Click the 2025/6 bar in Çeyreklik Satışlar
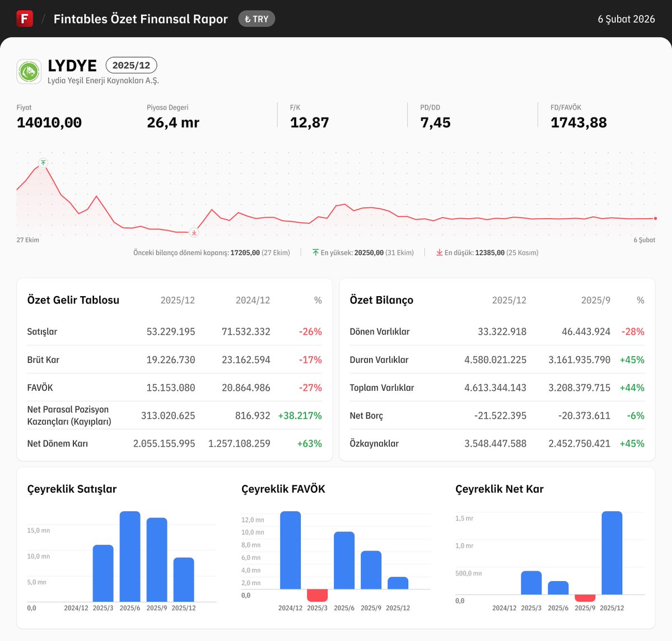The width and height of the screenshot is (672, 641). tap(130, 556)
